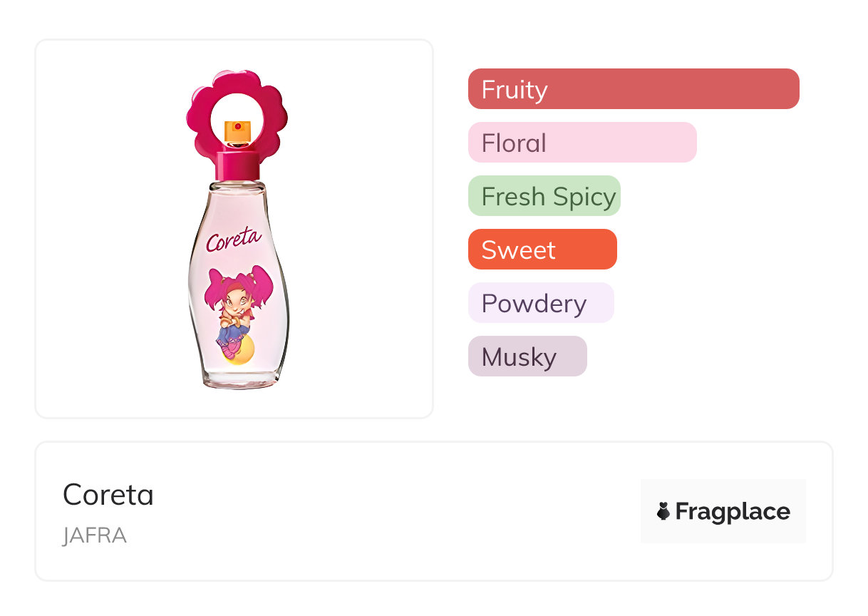Pick the Sweet accord bar
The image size is (868, 616).
point(542,250)
